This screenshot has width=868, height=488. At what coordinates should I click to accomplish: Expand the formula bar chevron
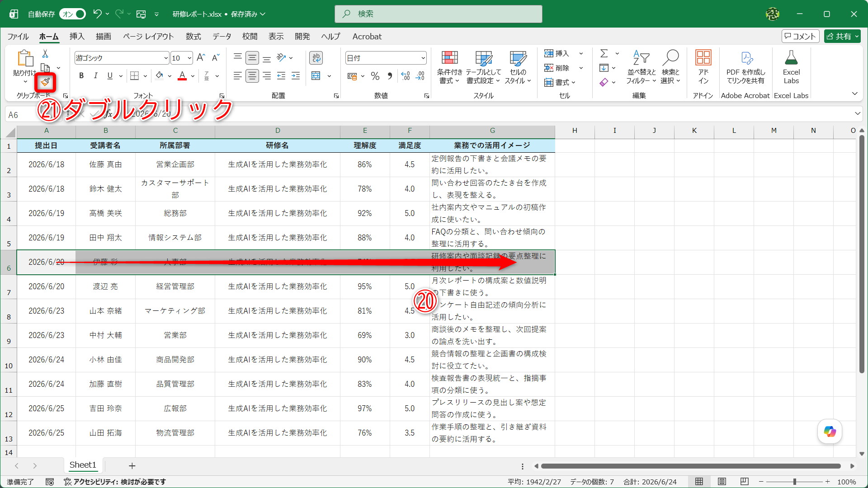(x=857, y=113)
